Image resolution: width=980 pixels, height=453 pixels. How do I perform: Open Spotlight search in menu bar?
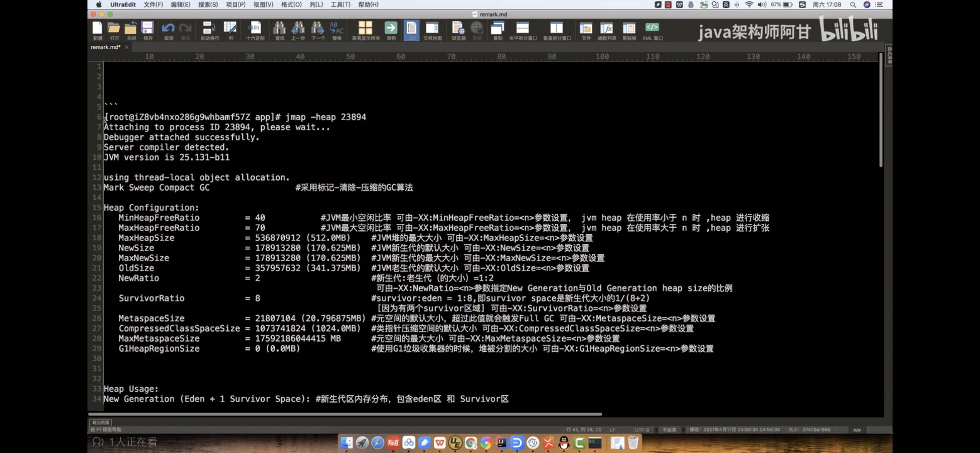853,5
